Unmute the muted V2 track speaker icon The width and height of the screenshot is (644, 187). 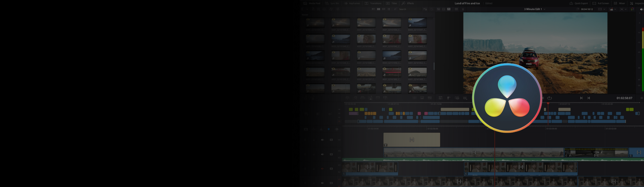[322, 169]
